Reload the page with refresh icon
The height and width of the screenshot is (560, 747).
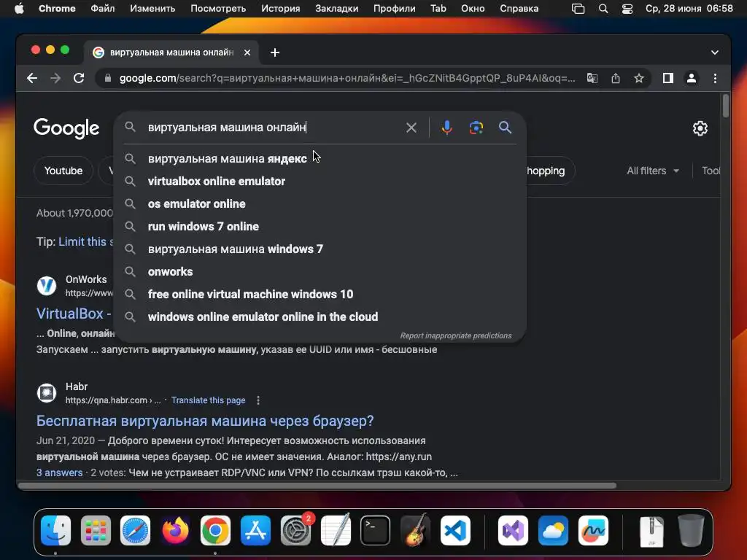tap(79, 78)
